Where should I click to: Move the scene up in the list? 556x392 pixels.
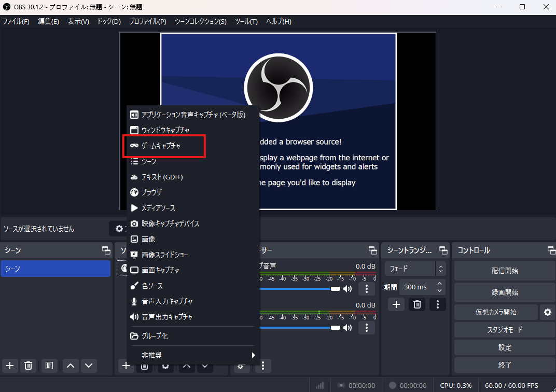point(71,366)
